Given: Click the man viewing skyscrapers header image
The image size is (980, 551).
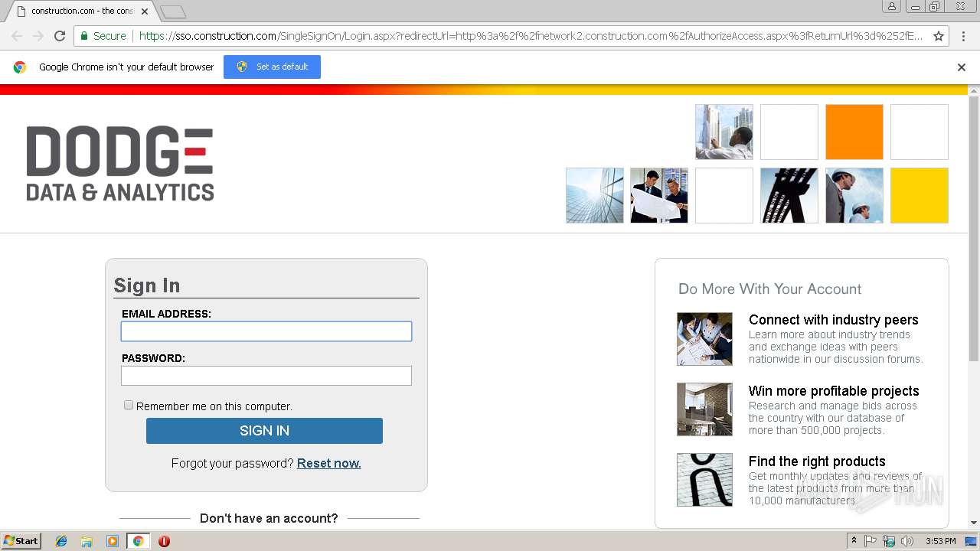Looking at the screenshot, I should (724, 132).
